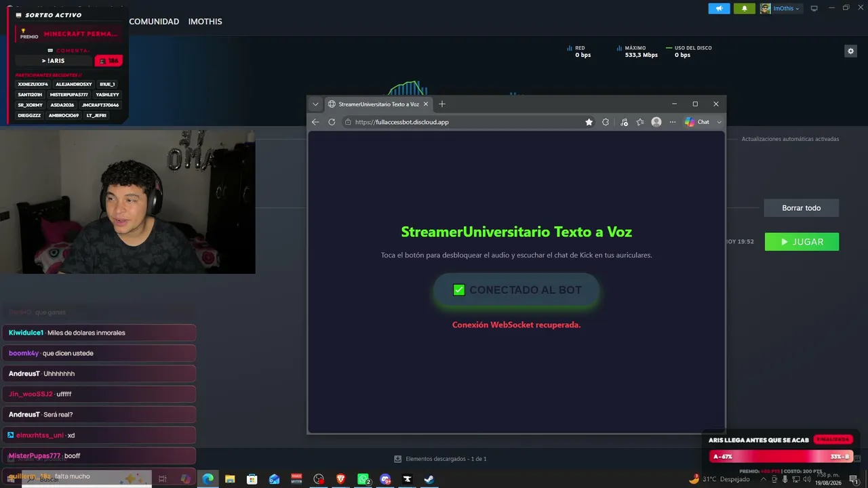Viewport: 868px width, 488px height.
Task: Click the MisterPupas777 chat message
Action: 99,455
